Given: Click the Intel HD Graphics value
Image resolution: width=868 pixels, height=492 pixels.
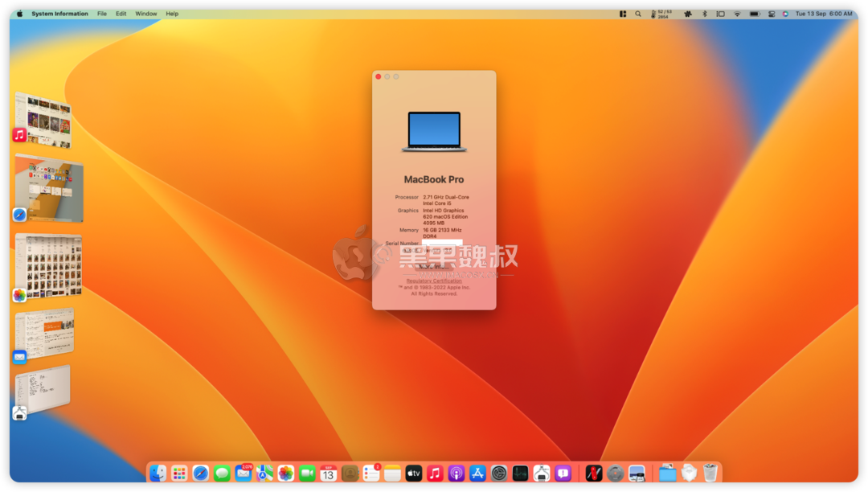Looking at the screenshot, I should point(444,211).
